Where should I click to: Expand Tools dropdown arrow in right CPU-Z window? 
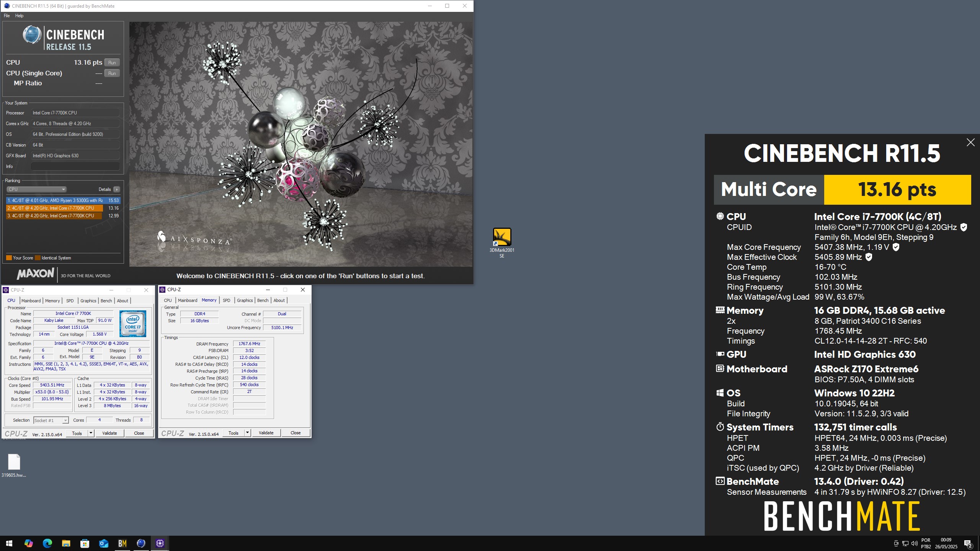[x=247, y=433]
